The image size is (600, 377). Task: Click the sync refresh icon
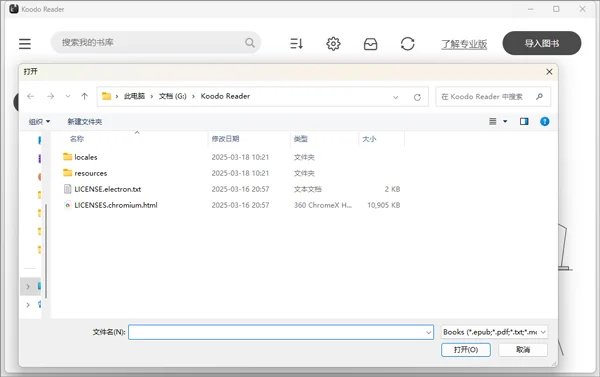[408, 44]
